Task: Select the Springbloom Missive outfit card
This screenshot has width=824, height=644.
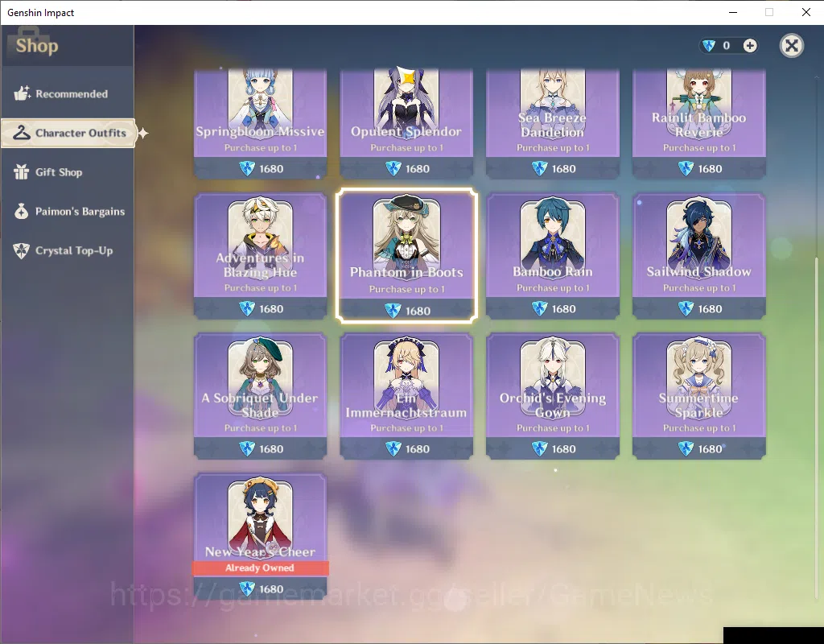Action: 260,123
